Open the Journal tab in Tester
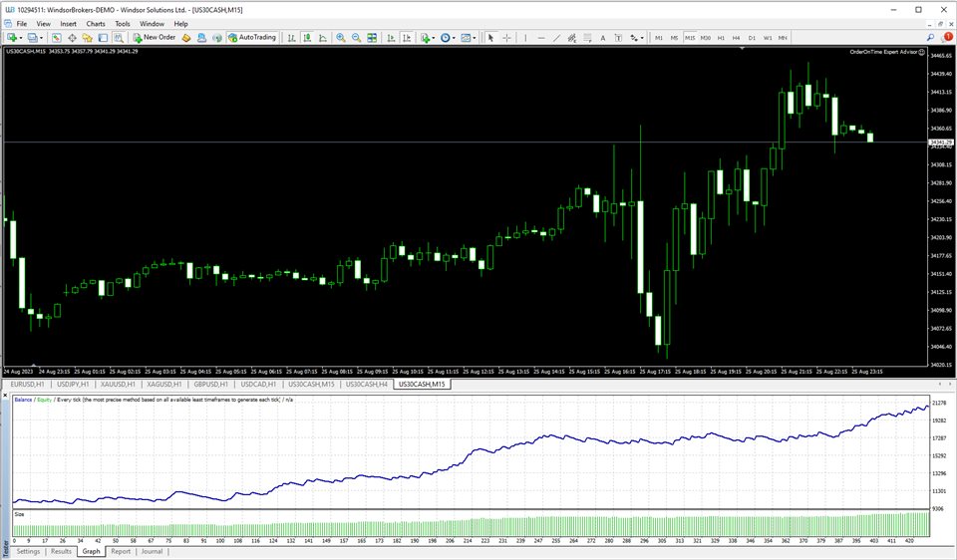This screenshot has width=957, height=560. tap(152, 551)
